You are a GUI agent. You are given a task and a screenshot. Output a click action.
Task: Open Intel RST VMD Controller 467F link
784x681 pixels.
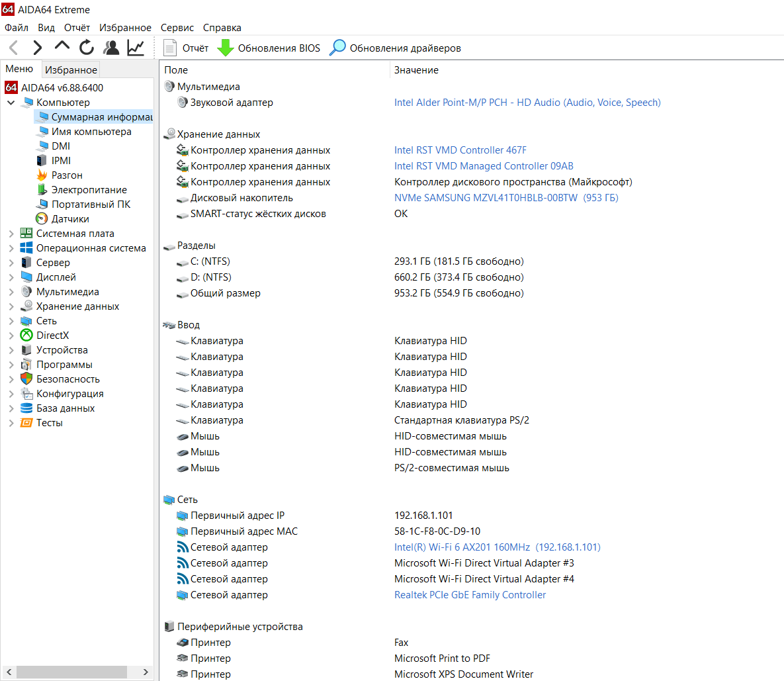pyautogui.click(x=460, y=150)
